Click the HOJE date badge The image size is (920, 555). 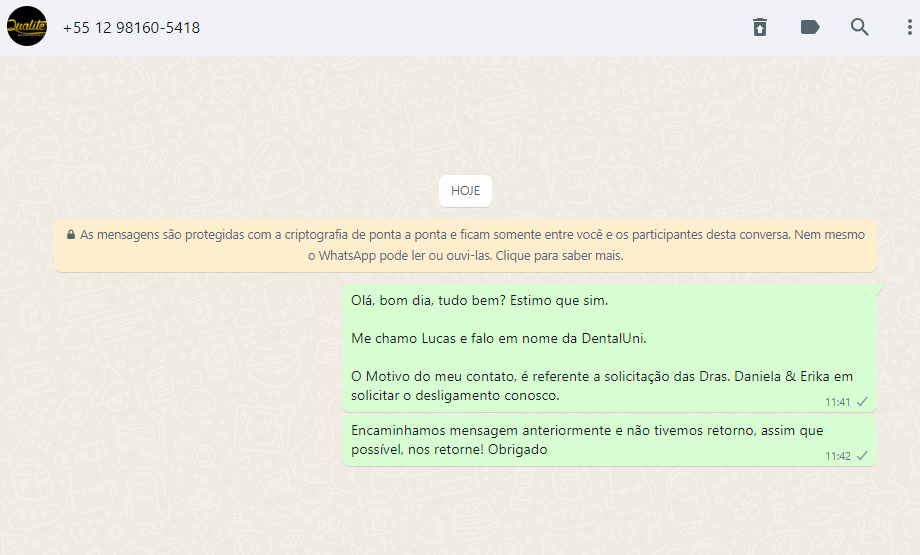465,191
